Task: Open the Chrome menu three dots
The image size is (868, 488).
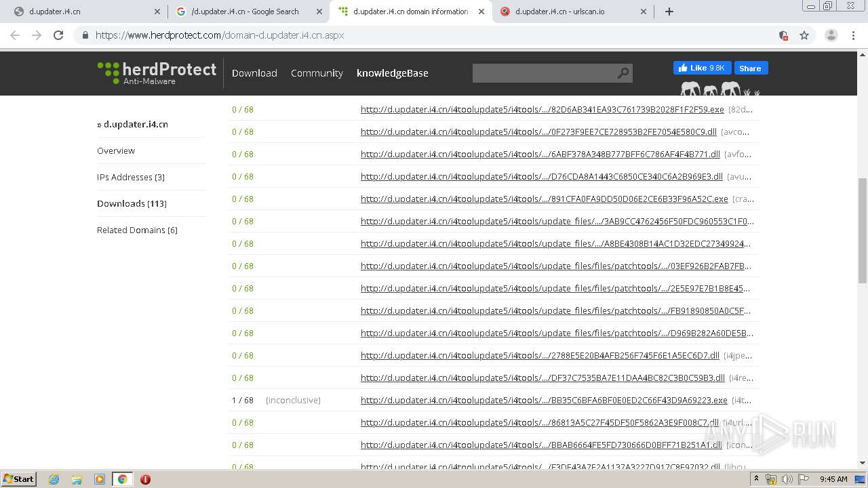Action: pyautogui.click(x=853, y=35)
